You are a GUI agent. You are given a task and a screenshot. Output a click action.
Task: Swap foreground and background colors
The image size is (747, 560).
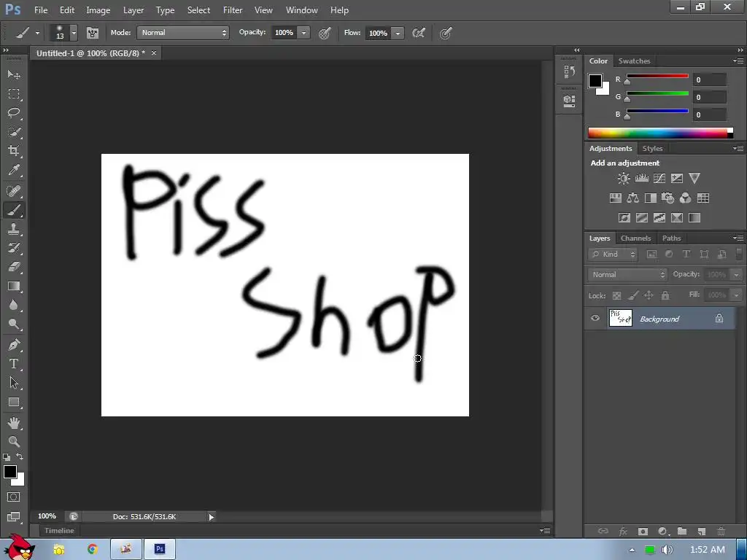click(20, 456)
